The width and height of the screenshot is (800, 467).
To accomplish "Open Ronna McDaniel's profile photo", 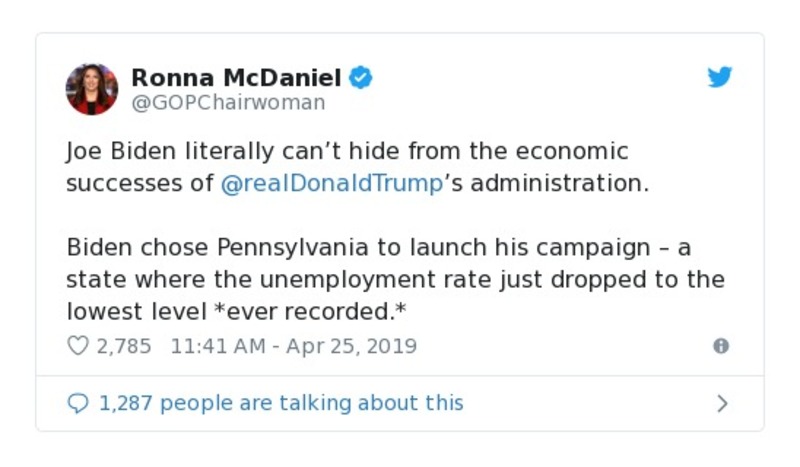I will 92,89.
